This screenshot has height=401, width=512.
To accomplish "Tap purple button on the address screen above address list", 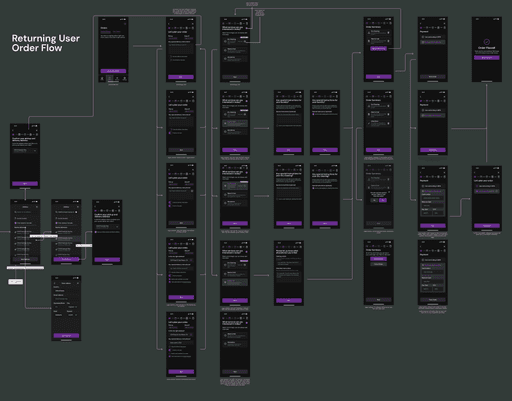I will click(x=25, y=184).
